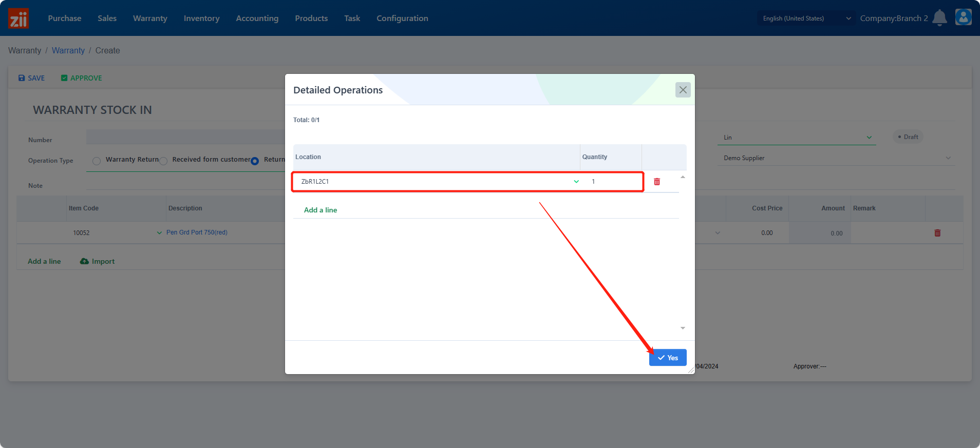This screenshot has height=448, width=980.
Task: Click the APPROVE button
Action: point(82,78)
